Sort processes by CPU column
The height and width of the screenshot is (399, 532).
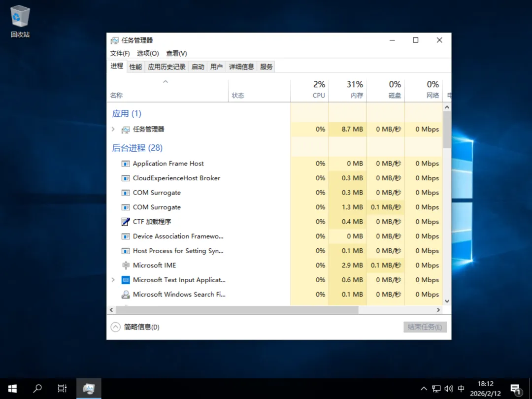coord(309,90)
